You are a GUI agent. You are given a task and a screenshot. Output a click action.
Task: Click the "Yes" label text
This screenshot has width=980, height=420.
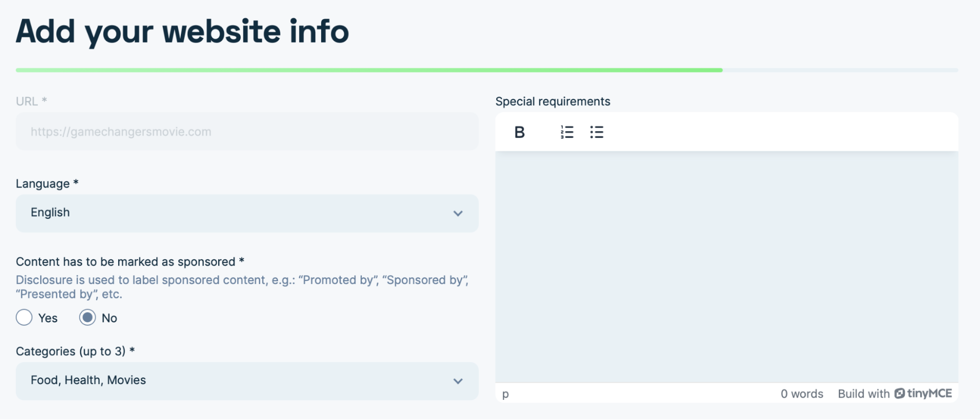point(48,318)
